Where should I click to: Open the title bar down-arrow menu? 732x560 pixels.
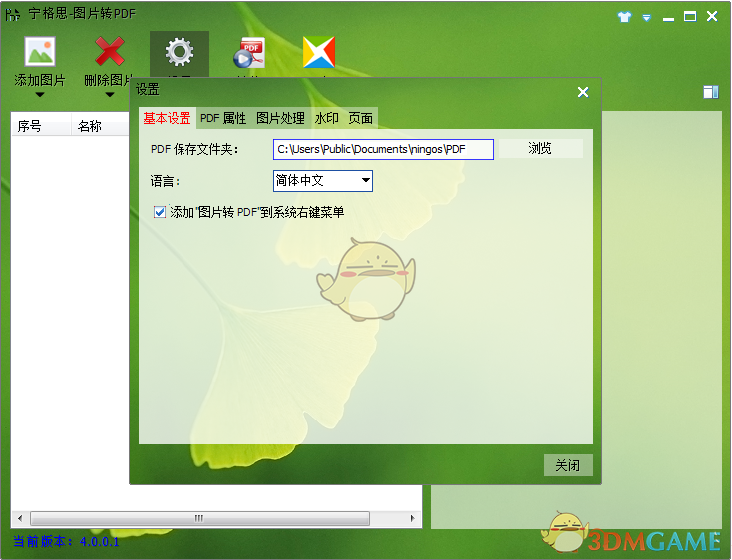click(x=646, y=17)
